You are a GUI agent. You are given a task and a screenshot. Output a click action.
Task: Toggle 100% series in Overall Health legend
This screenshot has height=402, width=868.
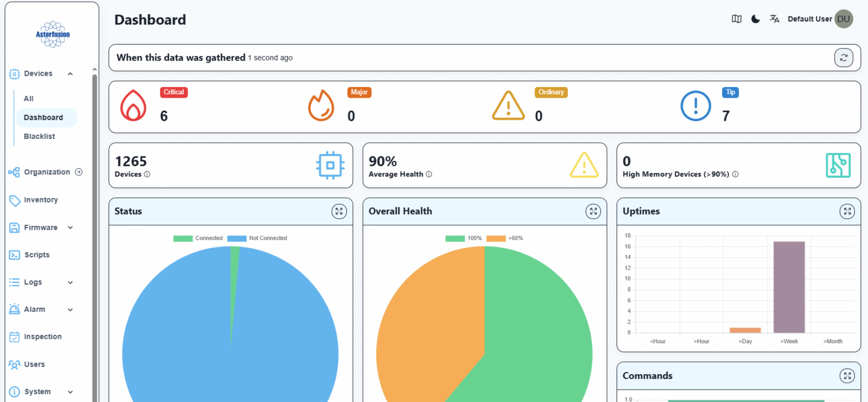coord(463,238)
